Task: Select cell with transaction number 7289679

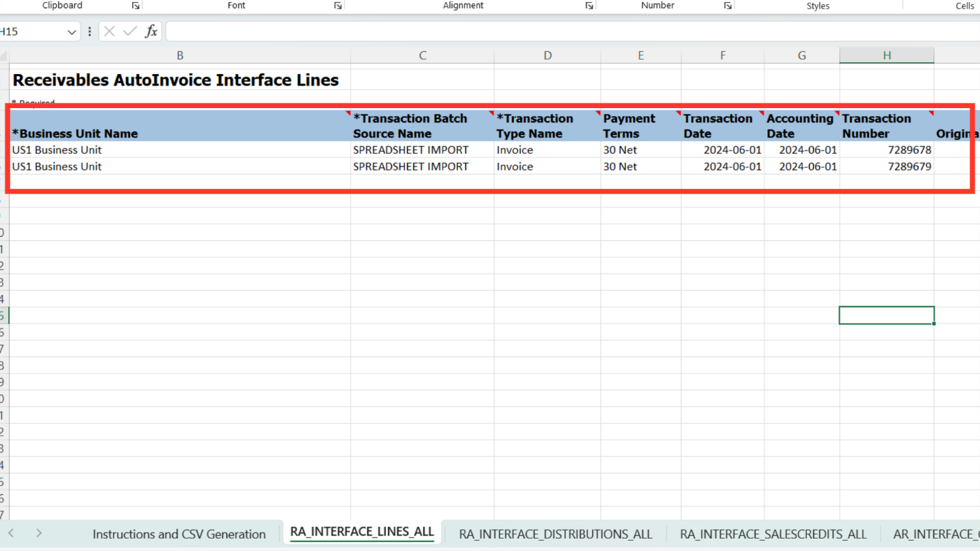Action: (887, 166)
